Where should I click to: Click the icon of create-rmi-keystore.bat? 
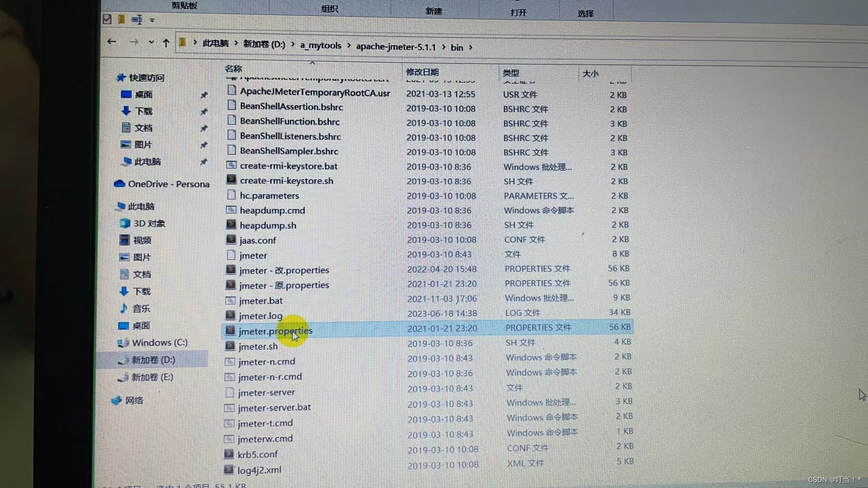point(231,165)
